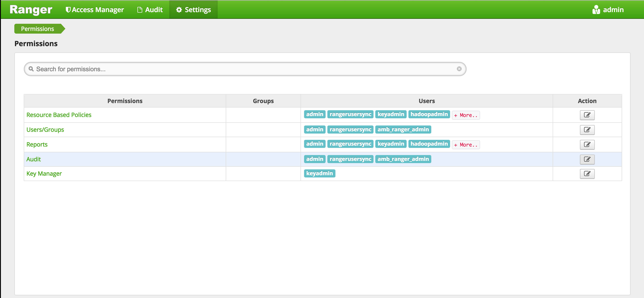Open the Access Manager menu
Viewport: 644px width, 298px height.
point(95,10)
